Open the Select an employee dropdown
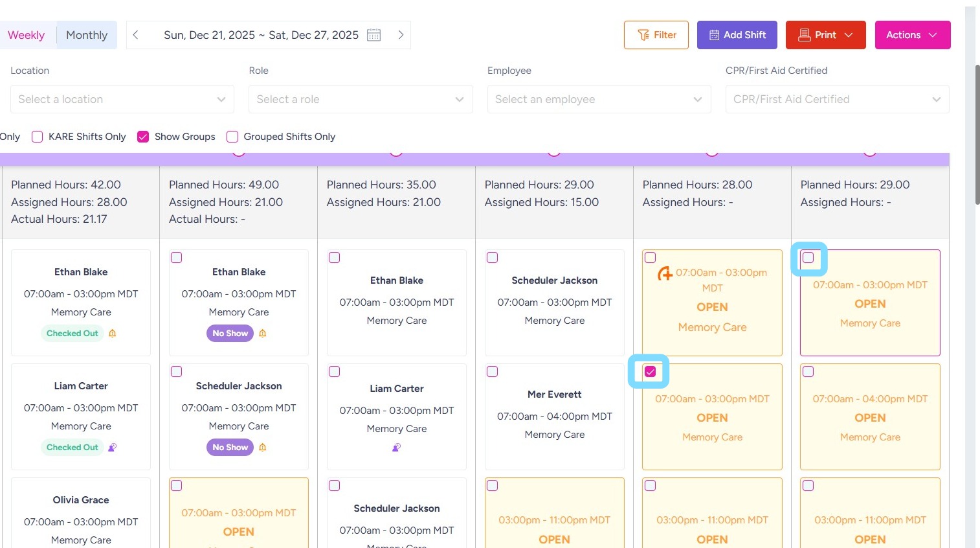The image size is (980, 548). tap(599, 99)
